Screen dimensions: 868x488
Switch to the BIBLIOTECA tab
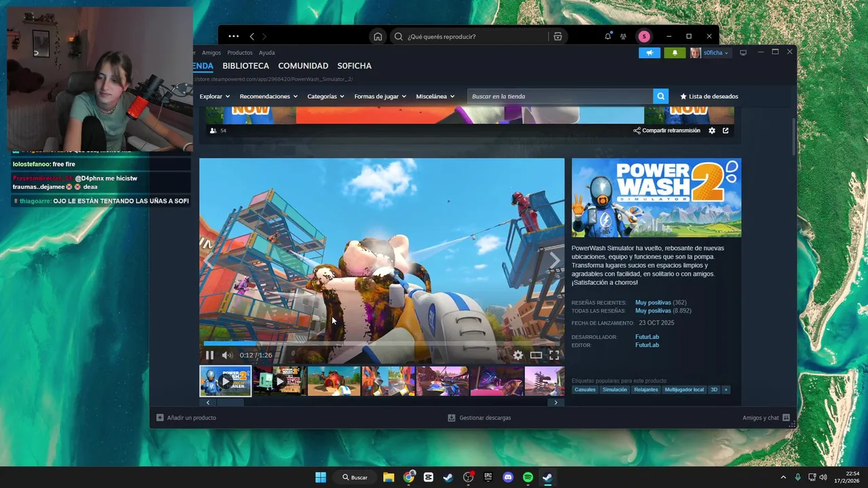coord(245,66)
